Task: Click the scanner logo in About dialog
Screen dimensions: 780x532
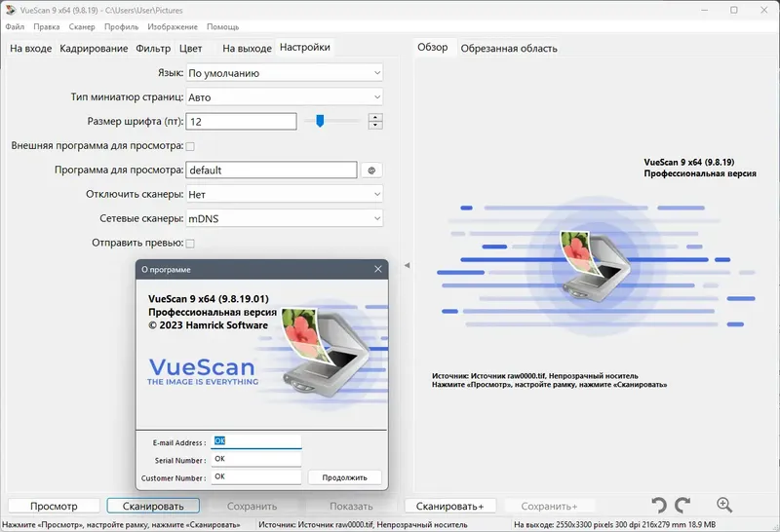Action: (325, 353)
